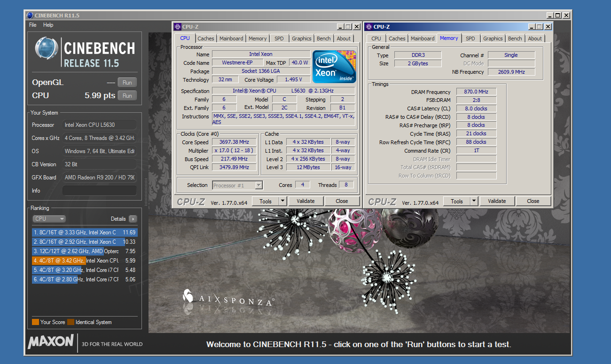Click the brown Identical System legend swatch
Image resolution: width=611 pixels, height=364 pixels.
[x=70, y=322]
